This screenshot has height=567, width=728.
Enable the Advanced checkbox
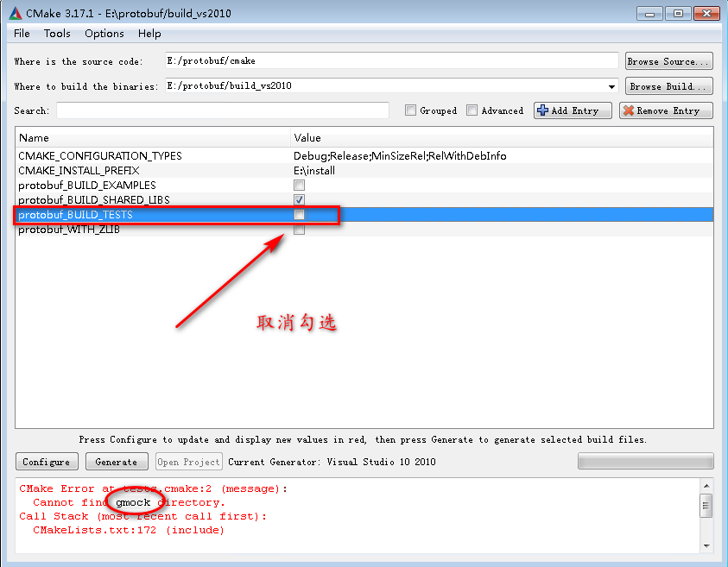pos(472,110)
